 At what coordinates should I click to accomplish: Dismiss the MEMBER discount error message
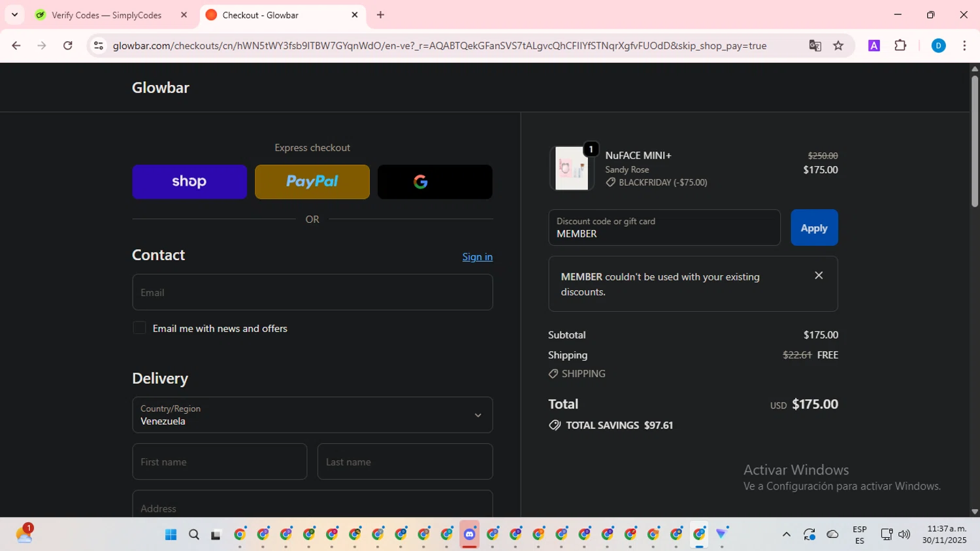[819, 275]
